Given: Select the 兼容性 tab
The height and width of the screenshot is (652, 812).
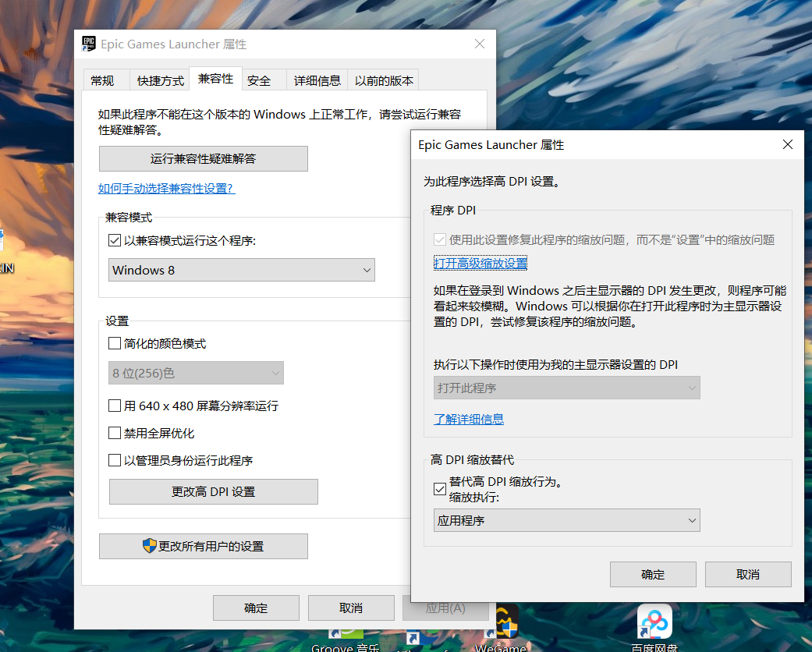Looking at the screenshot, I should 215,79.
